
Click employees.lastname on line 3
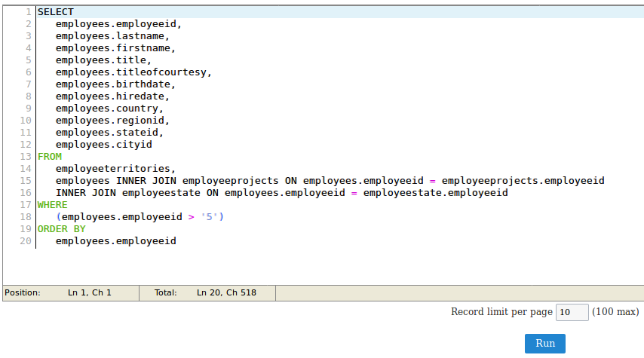pos(112,36)
